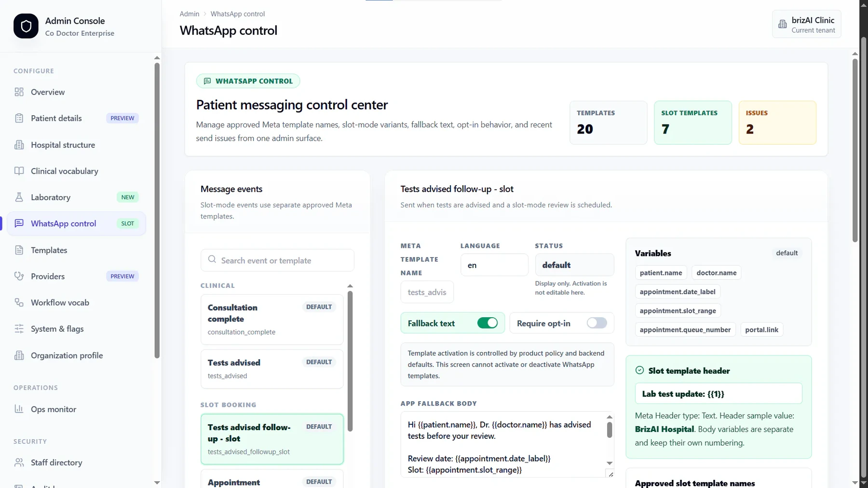Enable the Require opt-in toggle
This screenshot has width=868, height=488.
pyautogui.click(x=597, y=323)
